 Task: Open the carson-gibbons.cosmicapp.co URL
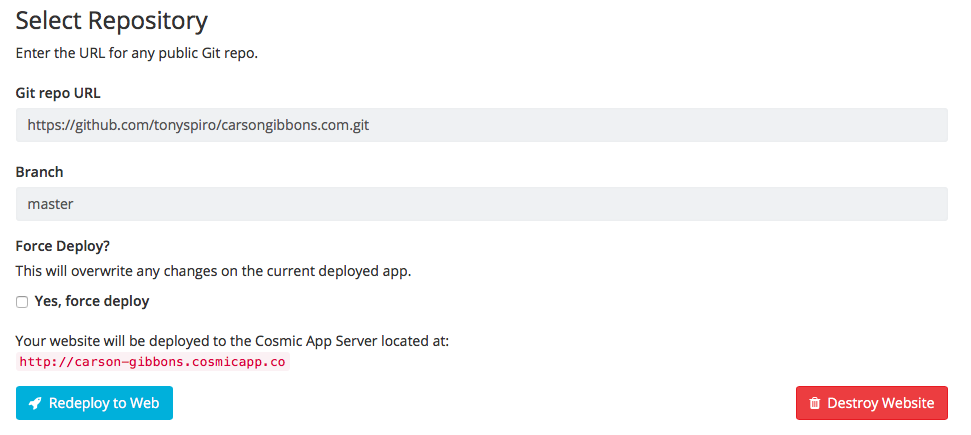(152, 362)
